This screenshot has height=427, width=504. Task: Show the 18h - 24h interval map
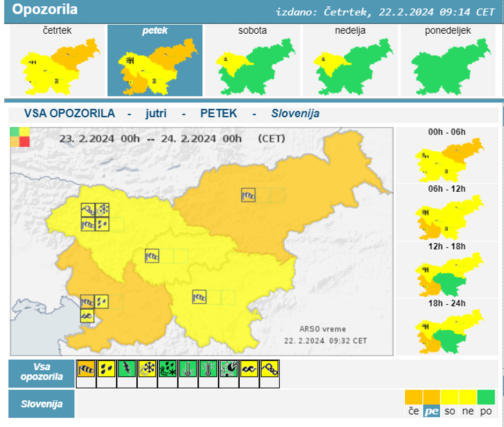click(x=447, y=327)
